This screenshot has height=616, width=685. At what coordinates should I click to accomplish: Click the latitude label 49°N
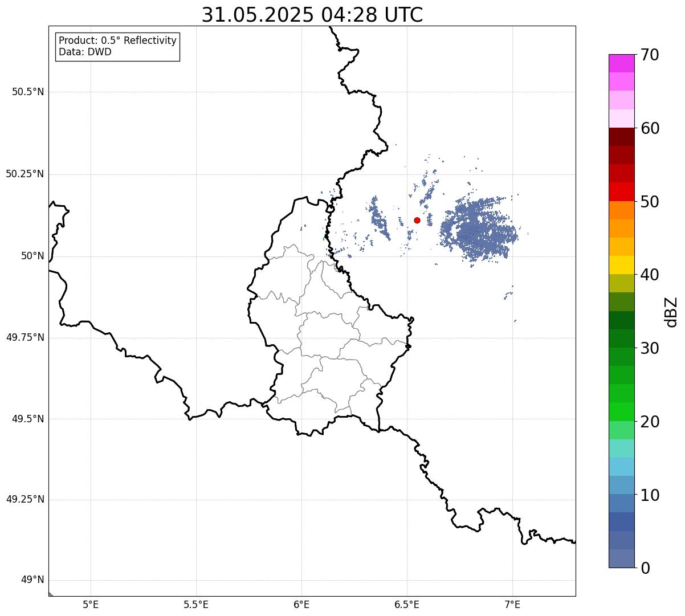[32, 580]
